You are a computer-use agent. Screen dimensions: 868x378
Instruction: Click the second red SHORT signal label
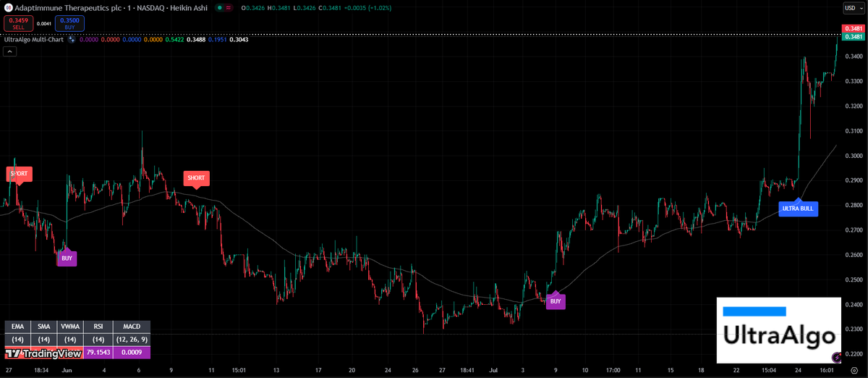[x=196, y=178]
